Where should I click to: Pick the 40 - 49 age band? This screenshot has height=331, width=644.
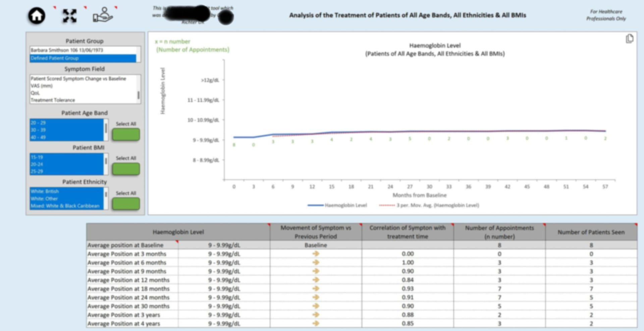pos(67,137)
